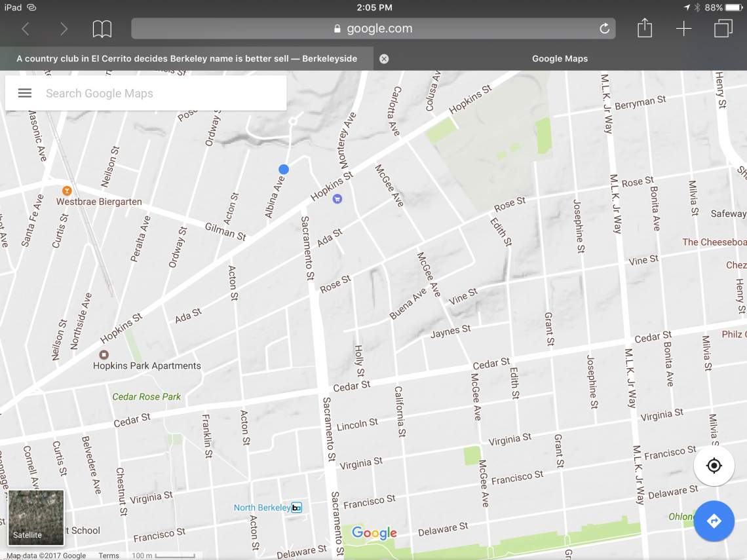This screenshot has height=560, width=747.
Task: Tap the Buena Ave label
Action: (x=408, y=304)
